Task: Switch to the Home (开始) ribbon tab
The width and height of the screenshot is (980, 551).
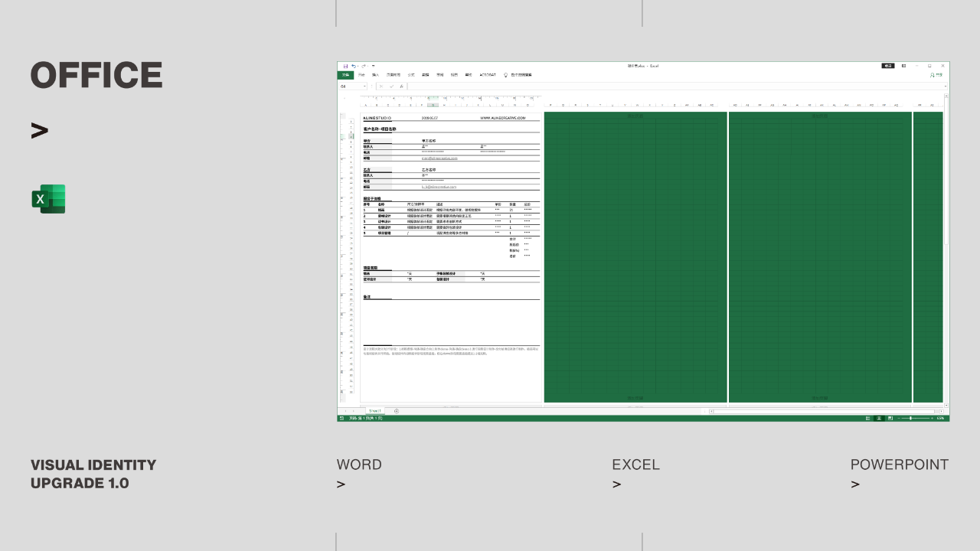Action: point(361,75)
